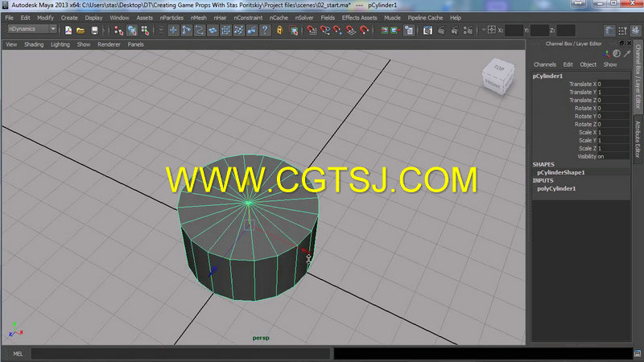Toggle construction history icon
Image resolution: width=644 pixels, height=362 pixels.
(x=409, y=31)
